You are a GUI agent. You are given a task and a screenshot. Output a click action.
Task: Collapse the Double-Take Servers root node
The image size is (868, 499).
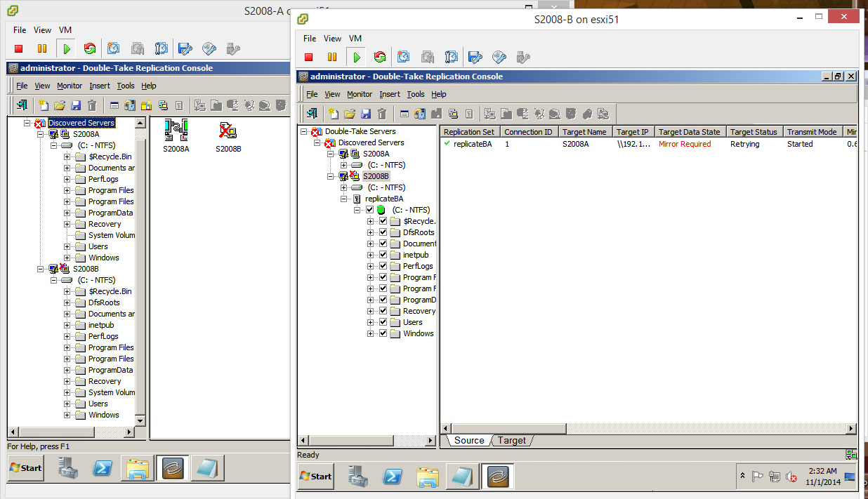304,131
